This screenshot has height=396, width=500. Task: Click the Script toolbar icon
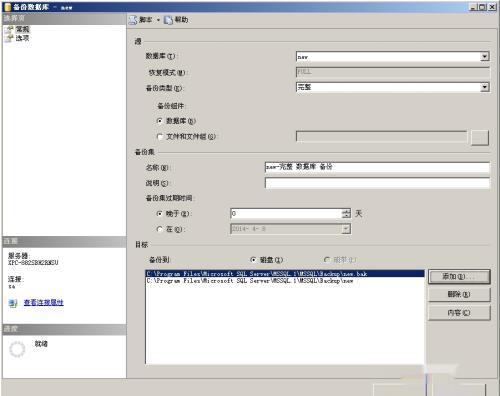tap(133, 20)
